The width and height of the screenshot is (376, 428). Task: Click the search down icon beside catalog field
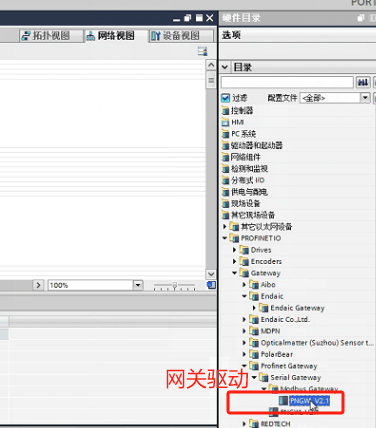pyautogui.click(x=363, y=82)
